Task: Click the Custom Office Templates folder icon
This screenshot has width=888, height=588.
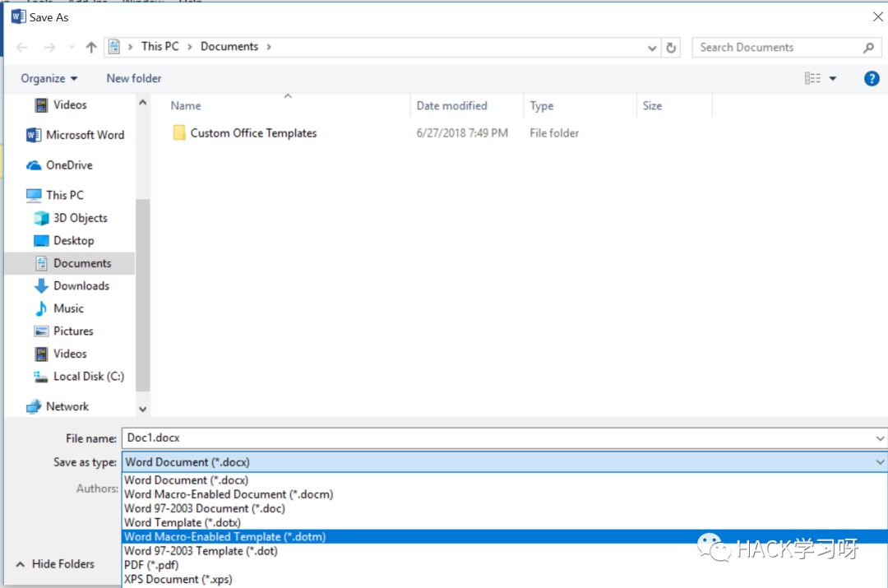Action: click(179, 133)
